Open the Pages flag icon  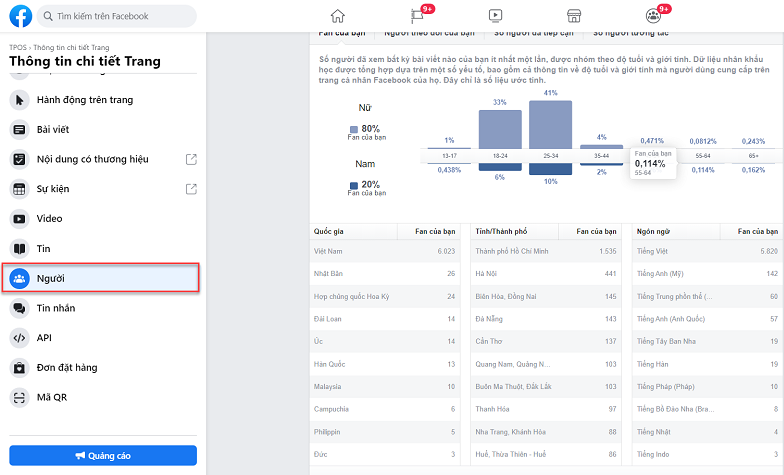click(418, 15)
